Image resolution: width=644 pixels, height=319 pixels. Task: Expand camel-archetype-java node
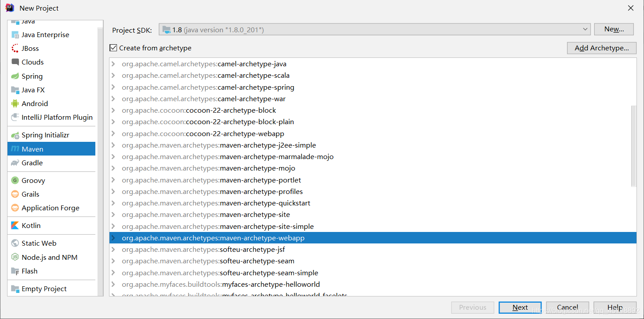pyautogui.click(x=113, y=64)
